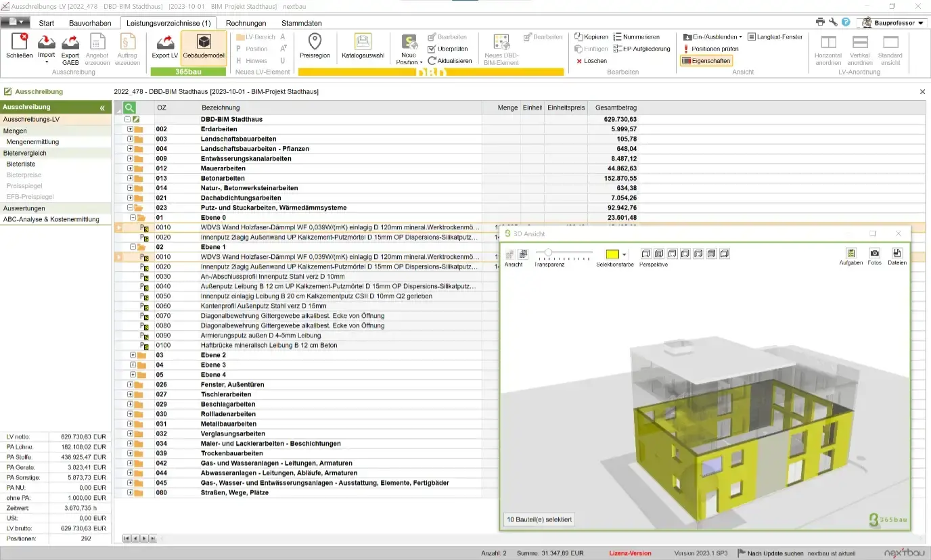This screenshot has height=560, width=931.
Task: Select the Auswertungen sidebar section
Action: [x=24, y=208]
